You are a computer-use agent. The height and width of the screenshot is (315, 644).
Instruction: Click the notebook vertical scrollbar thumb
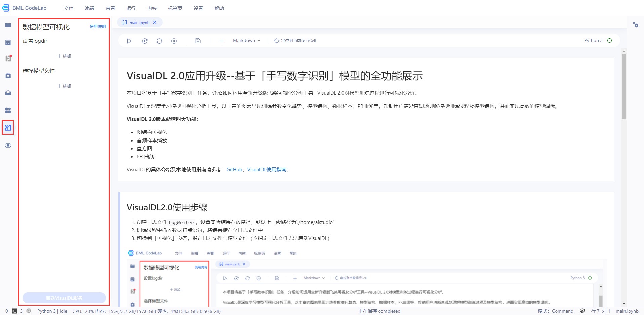(x=624, y=87)
